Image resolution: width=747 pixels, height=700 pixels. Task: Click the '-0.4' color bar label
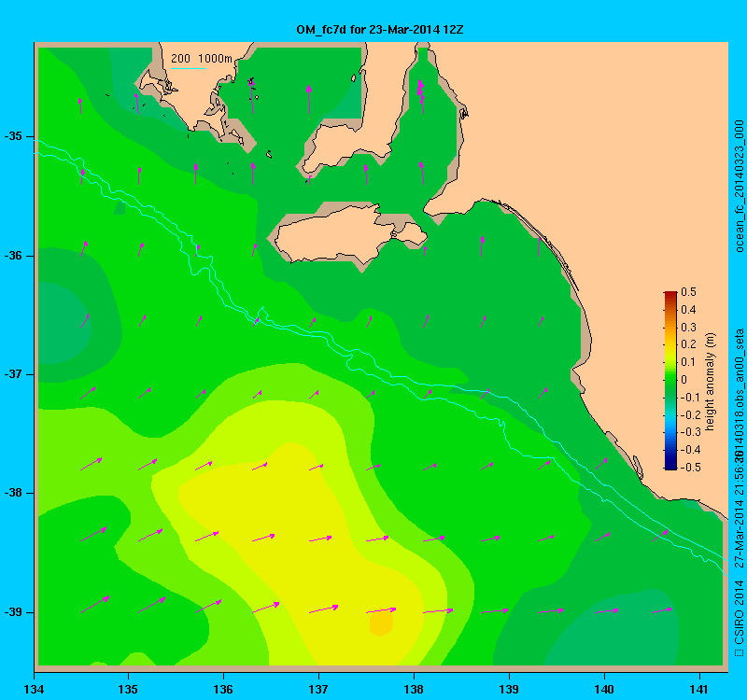(x=690, y=450)
